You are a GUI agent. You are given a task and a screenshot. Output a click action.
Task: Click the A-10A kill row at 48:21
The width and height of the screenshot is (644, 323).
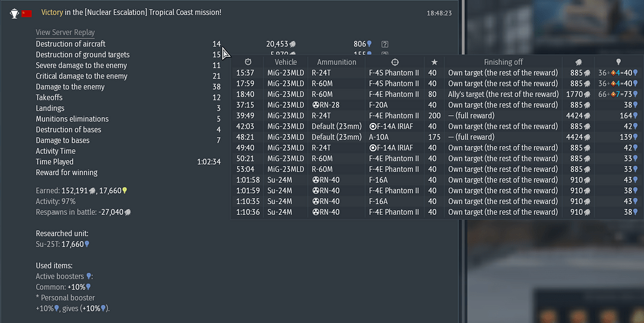[386, 137]
